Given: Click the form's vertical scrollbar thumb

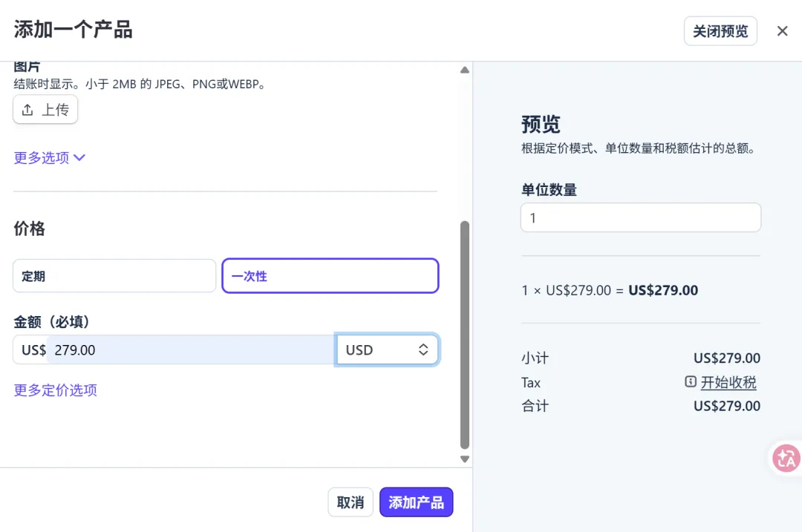Looking at the screenshot, I should [x=465, y=334].
